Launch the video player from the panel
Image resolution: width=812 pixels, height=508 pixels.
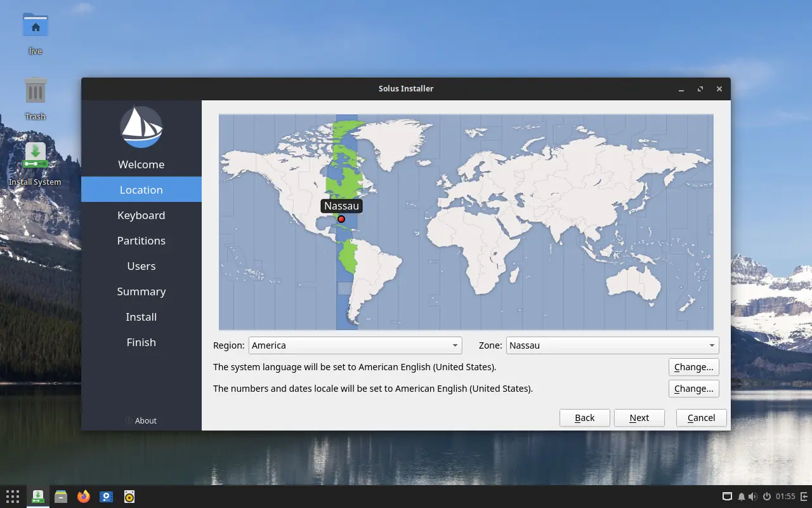coord(107,497)
